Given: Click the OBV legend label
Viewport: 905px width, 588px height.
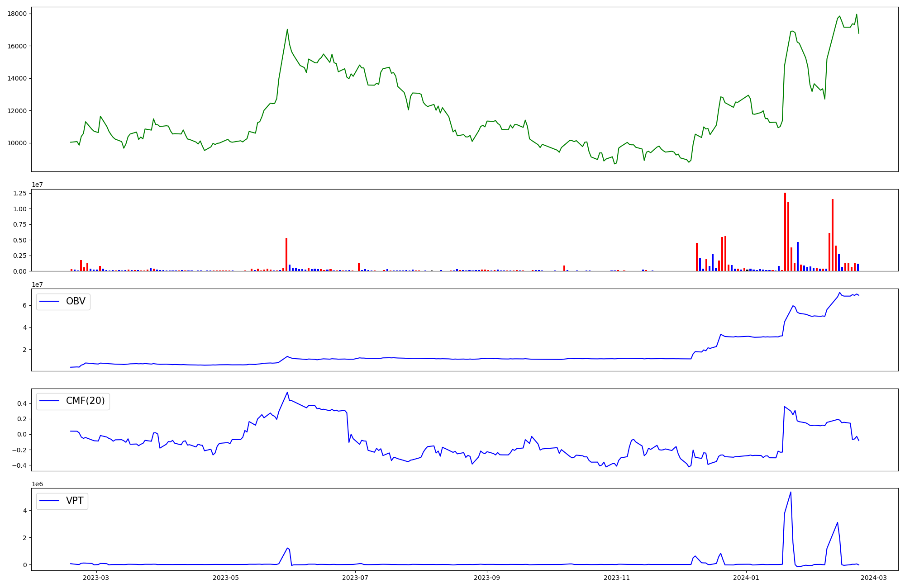Looking at the screenshot, I should (76, 301).
